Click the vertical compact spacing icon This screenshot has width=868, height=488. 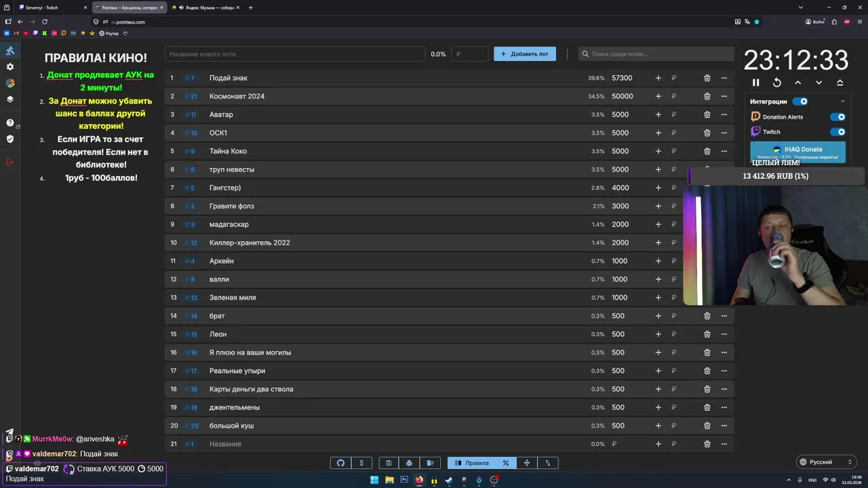(527, 463)
